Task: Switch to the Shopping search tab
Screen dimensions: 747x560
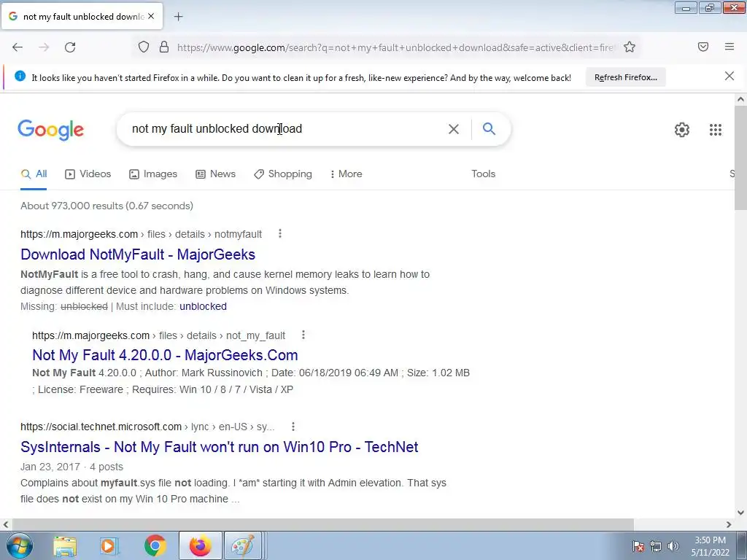Action: (283, 174)
